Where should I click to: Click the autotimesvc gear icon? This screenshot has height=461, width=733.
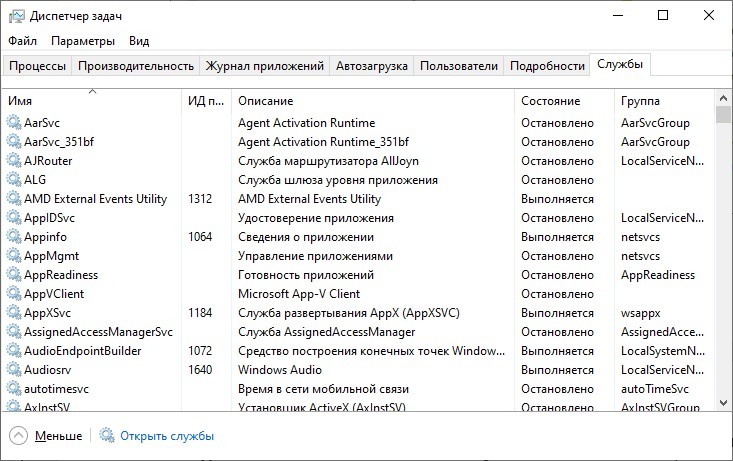(14, 389)
